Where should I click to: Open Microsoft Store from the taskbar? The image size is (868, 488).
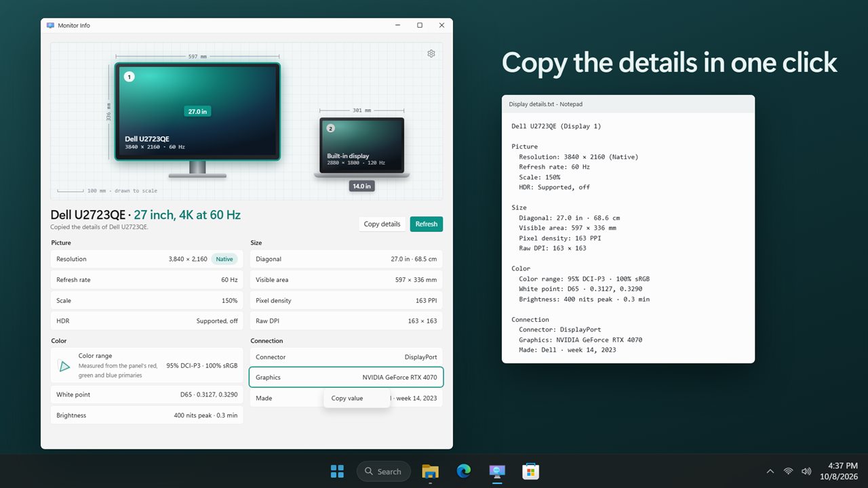(530, 471)
